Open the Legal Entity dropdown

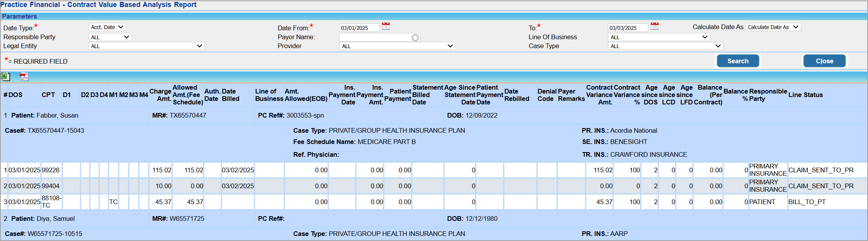pos(146,46)
